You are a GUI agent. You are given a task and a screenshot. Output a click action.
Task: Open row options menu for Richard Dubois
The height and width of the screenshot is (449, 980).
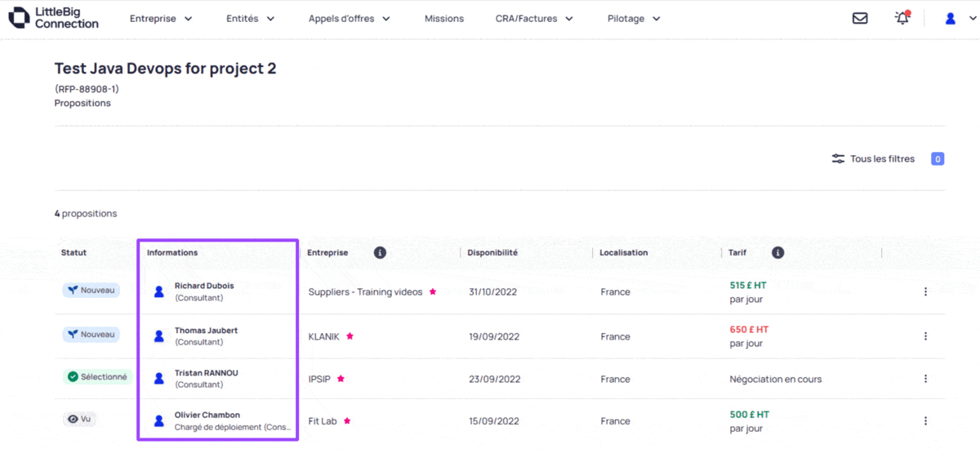click(x=925, y=291)
